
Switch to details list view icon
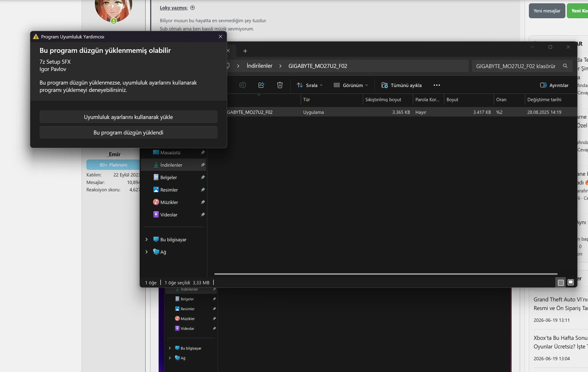click(561, 283)
